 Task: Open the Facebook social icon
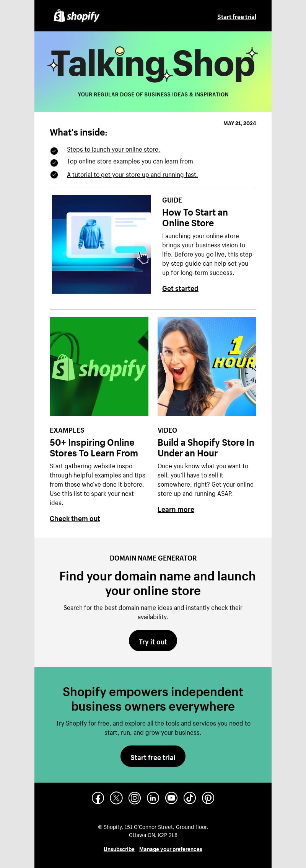pyautogui.click(x=98, y=798)
